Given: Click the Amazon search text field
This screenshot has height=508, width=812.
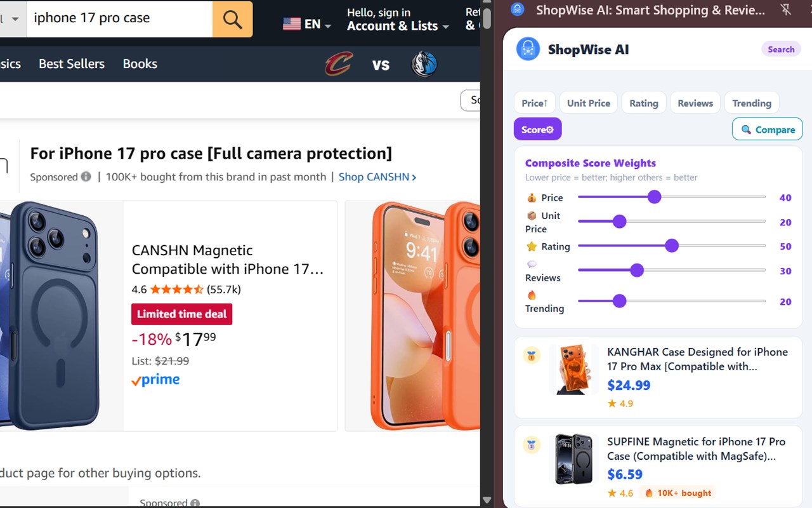Looking at the screenshot, I should coord(119,18).
